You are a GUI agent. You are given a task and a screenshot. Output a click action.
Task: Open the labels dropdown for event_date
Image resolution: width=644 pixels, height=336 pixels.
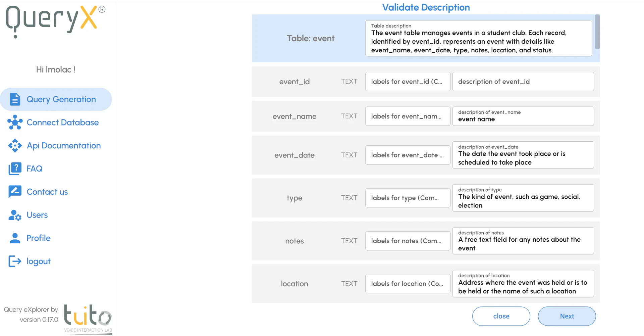408,155
